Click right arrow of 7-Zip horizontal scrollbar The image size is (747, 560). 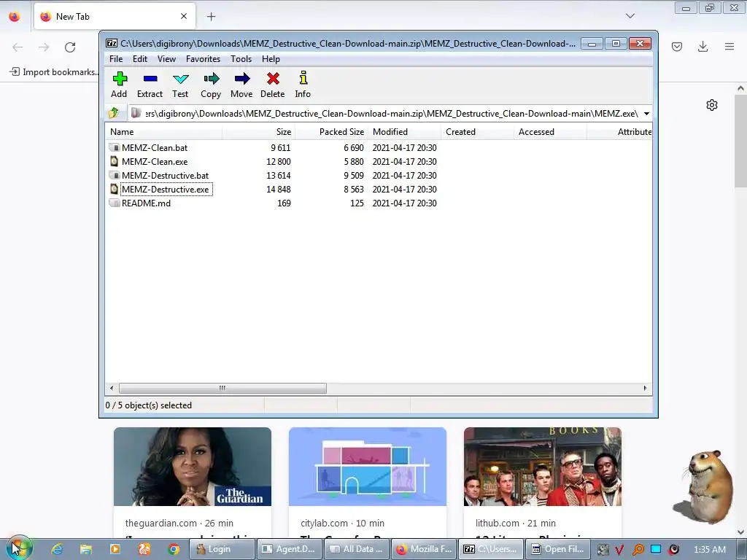(645, 388)
